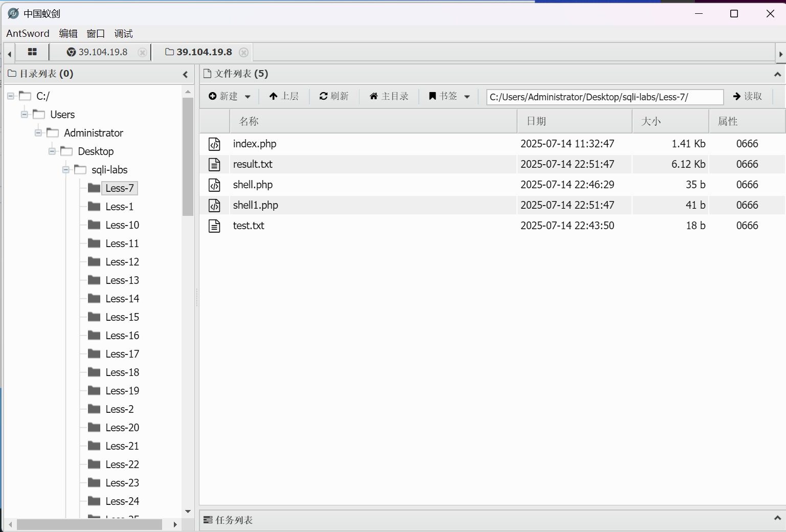The width and height of the screenshot is (786, 532).
Task: Select the C:/ folder in tree
Action: click(x=43, y=96)
